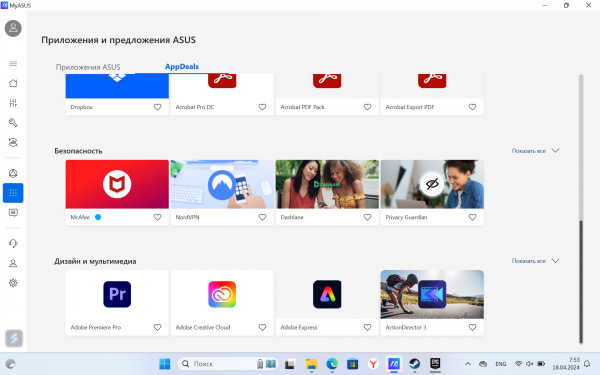This screenshot has height=375, width=600.
Task: Open Microsoft Store from the taskbar
Action: pyautogui.click(x=352, y=364)
